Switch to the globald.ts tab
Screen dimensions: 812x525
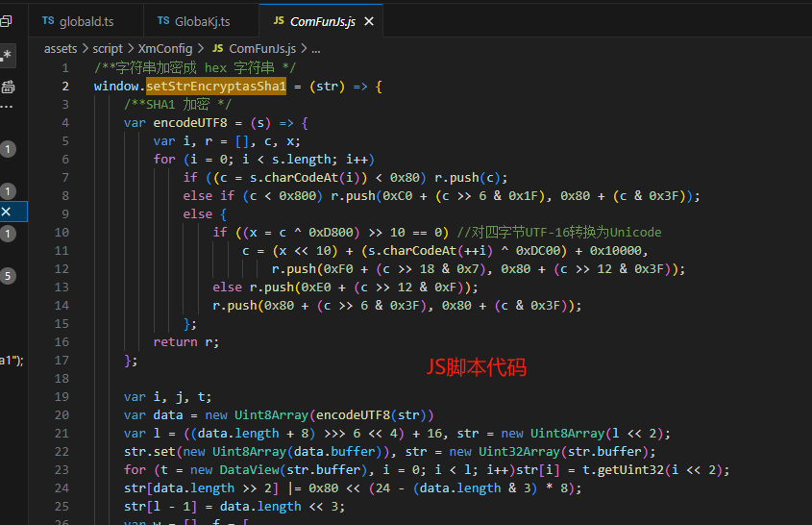point(86,21)
